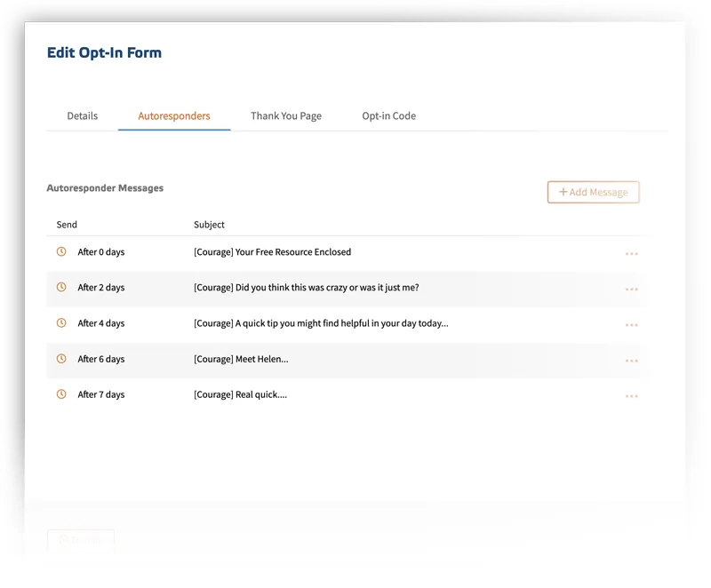Open the three-dot menu for Meet Helen message
This screenshot has height=588, width=711.
(x=631, y=361)
